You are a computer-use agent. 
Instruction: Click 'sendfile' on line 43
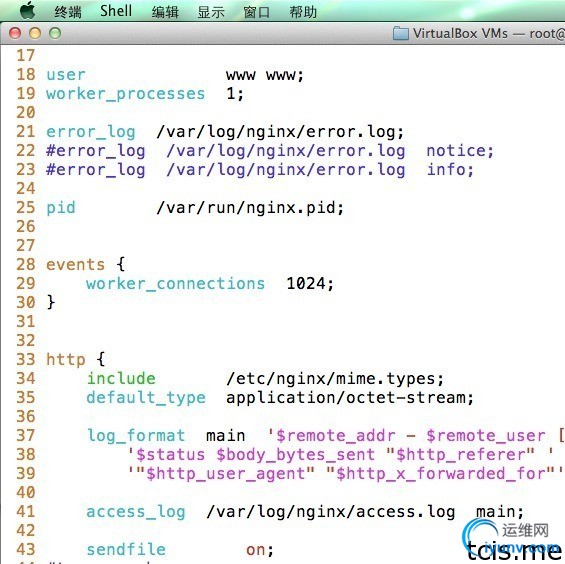tap(126, 550)
